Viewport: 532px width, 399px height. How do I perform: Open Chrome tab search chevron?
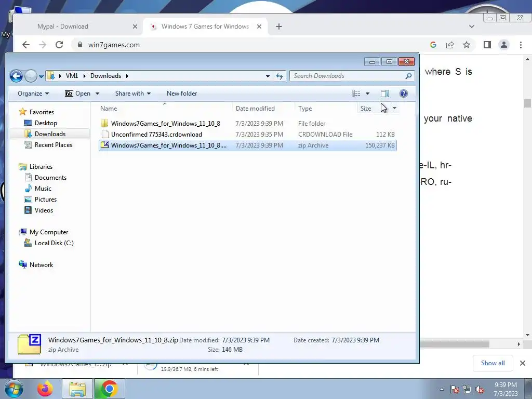[x=472, y=26]
